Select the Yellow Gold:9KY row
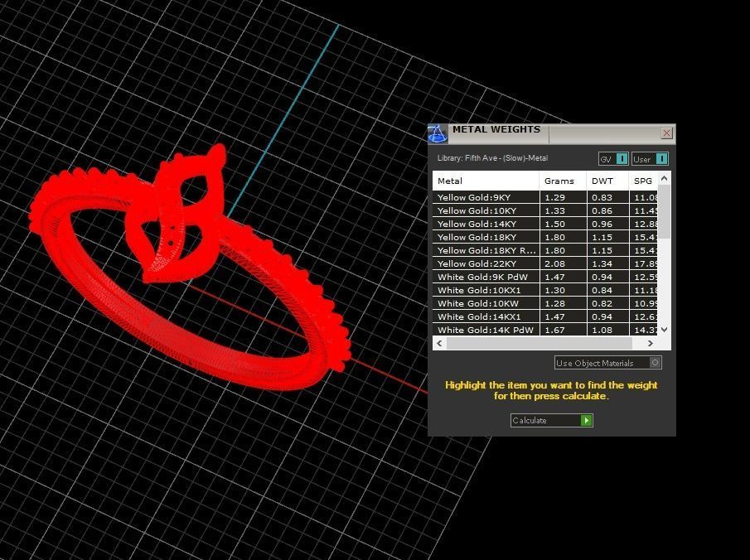This screenshot has height=560, width=750. [x=544, y=197]
